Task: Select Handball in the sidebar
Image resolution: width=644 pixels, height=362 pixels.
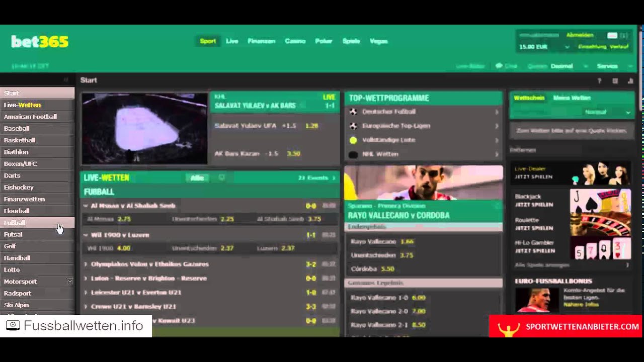Action: [37, 258]
